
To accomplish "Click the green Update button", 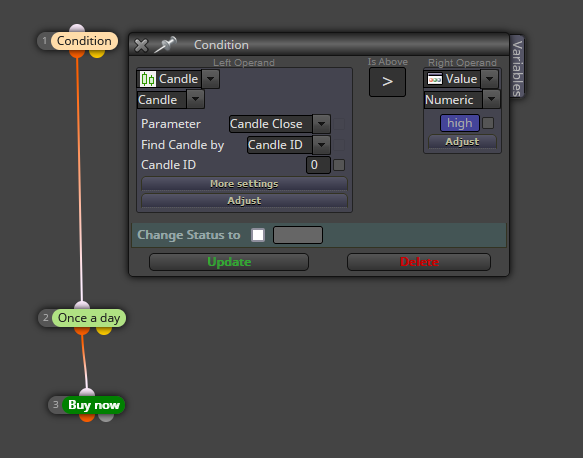I will [229, 262].
